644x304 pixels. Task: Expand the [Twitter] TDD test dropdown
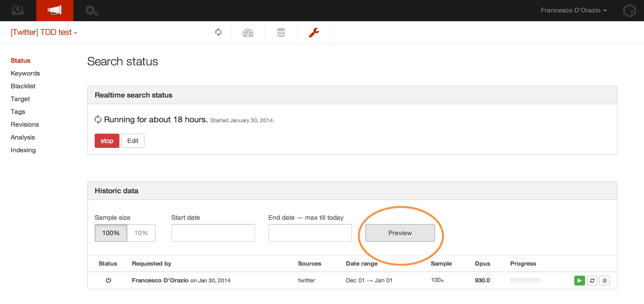click(44, 32)
